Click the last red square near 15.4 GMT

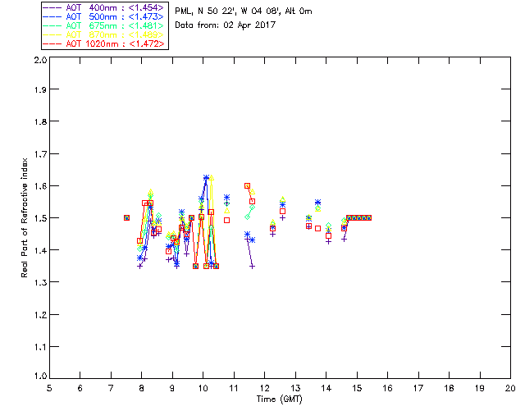point(369,217)
